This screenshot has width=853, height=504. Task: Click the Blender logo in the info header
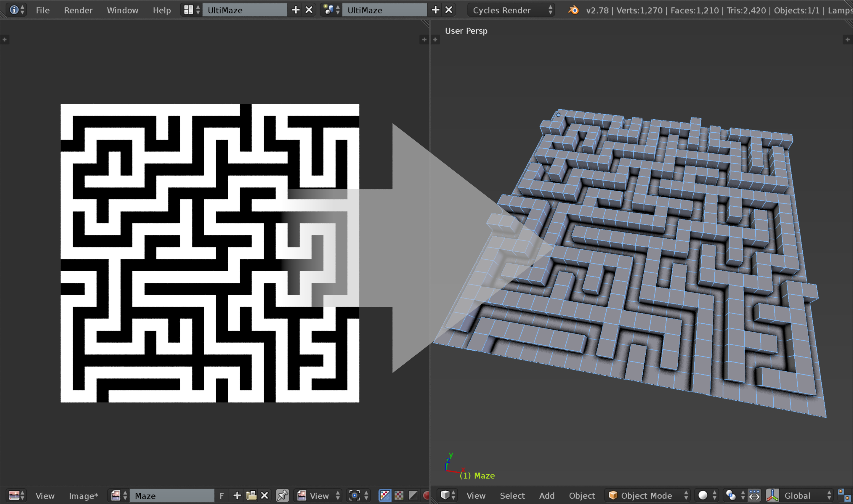click(573, 10)
